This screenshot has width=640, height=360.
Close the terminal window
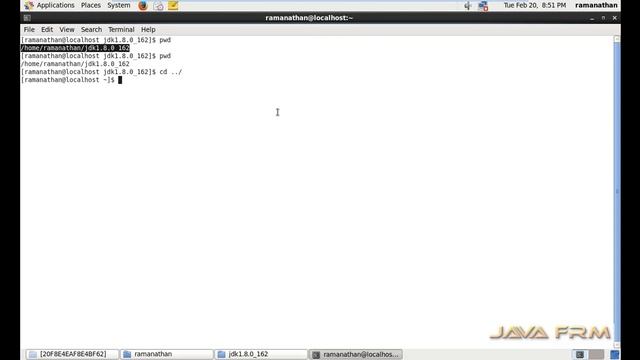pos(615,18)
